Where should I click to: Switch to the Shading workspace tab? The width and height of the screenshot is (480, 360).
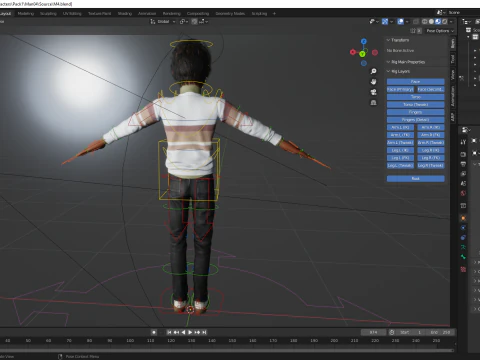125,14
